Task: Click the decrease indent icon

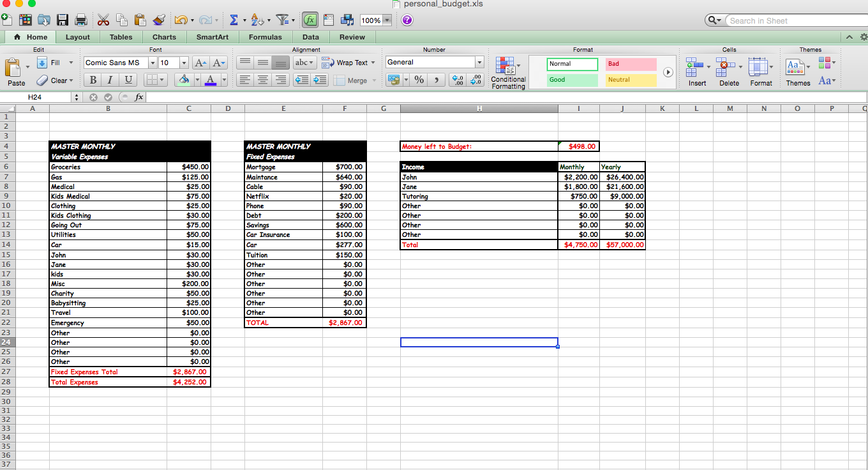Action: pos(302,80)
